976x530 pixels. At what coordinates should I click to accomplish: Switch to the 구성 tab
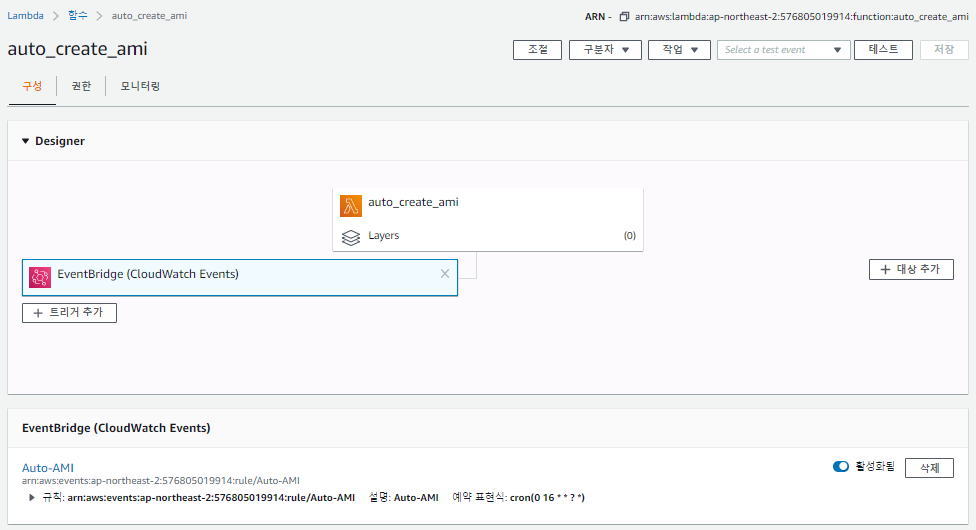click(x=32, y=86)
